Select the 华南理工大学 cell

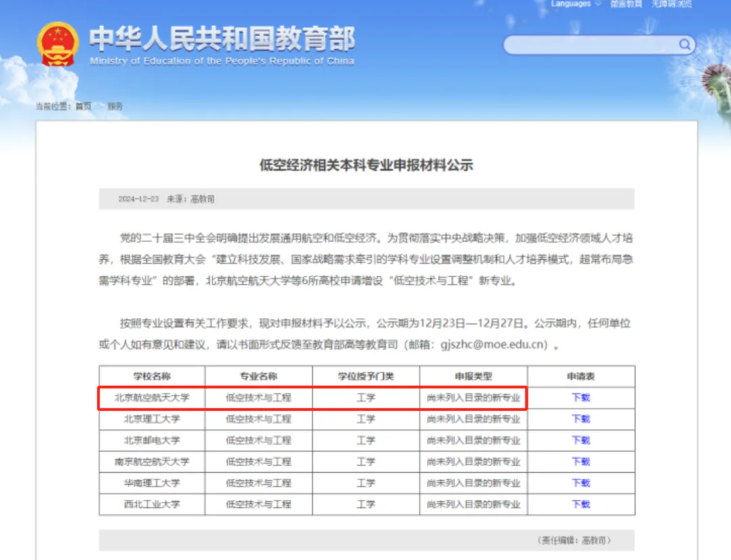[152, 483]
